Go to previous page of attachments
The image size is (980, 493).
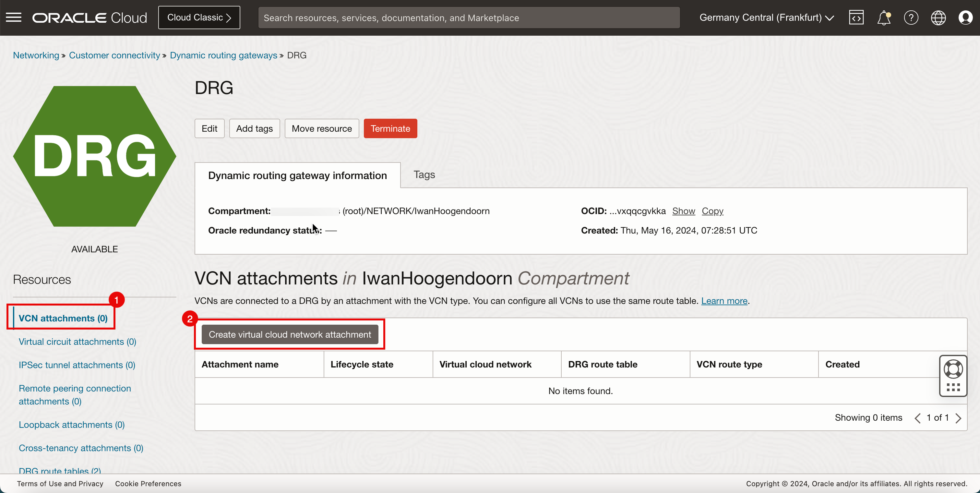point(917,418)
